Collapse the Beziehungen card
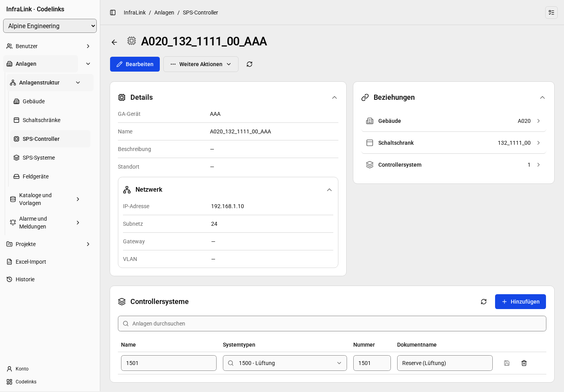The image size is (564, 392). coord(542,97)
